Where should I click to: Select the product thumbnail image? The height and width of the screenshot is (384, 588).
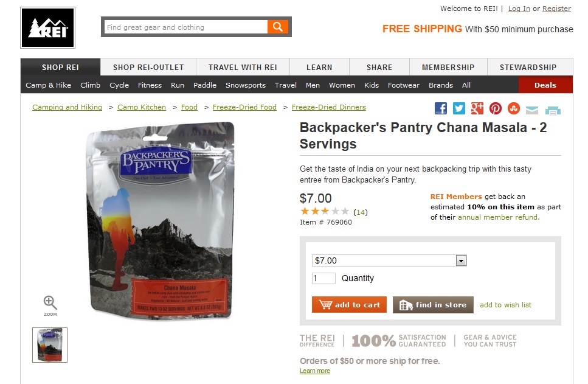[x=50, y=345]
